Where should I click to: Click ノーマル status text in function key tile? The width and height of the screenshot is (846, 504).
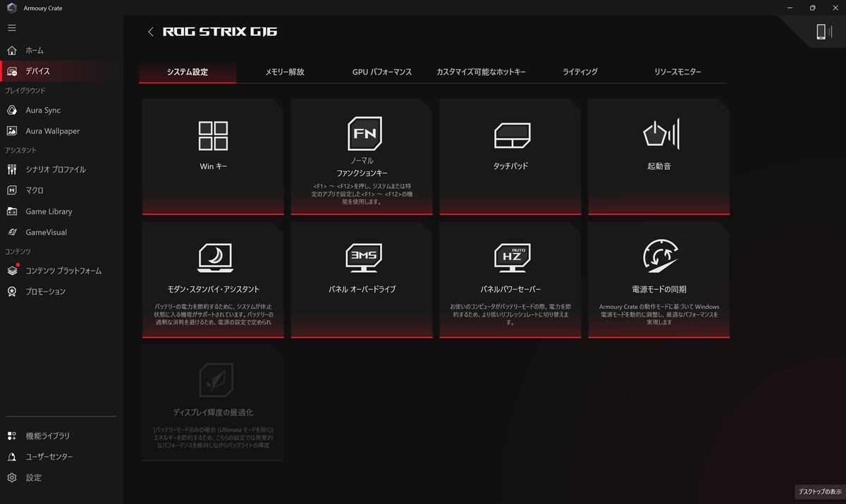(362, 161)
